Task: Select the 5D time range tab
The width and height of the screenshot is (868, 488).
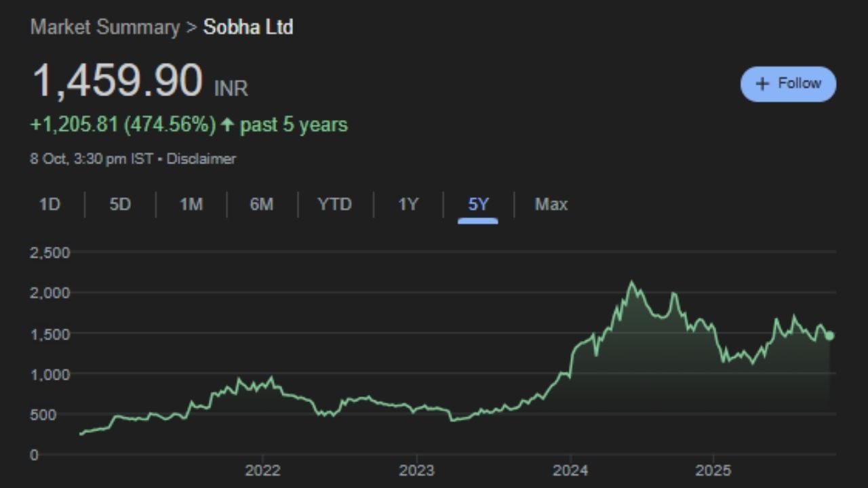Action: [x=120, y=204]
